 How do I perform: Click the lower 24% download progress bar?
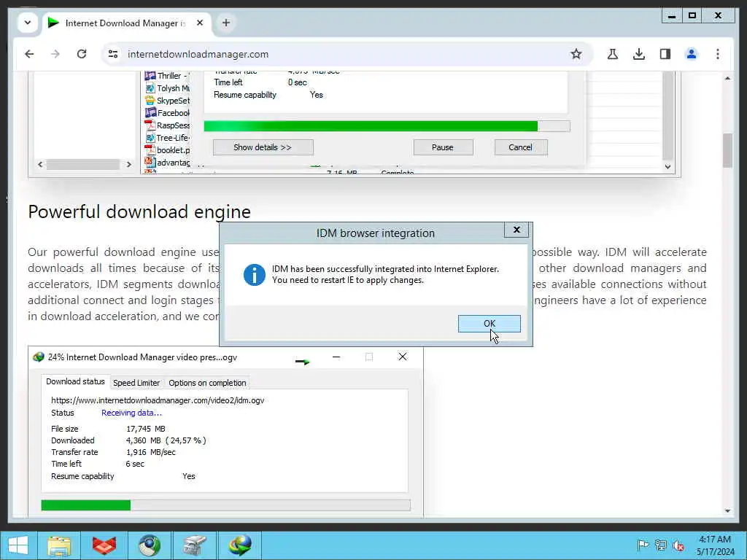(x=226, y=505)
